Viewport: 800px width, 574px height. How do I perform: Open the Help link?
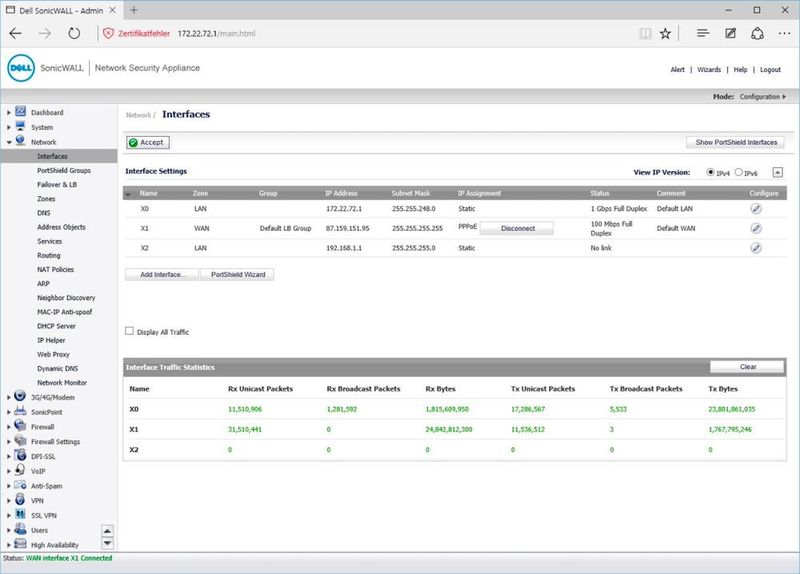point(740,69)
